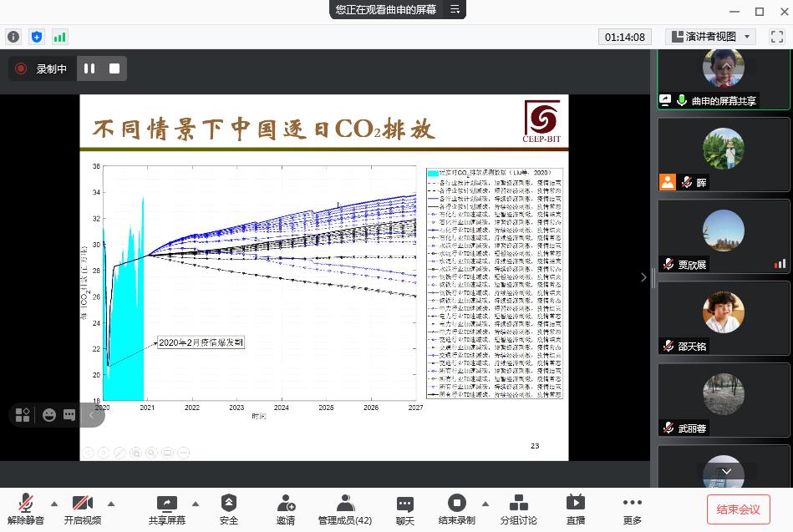793x532 pixels.
Task: Select 邵天铭 participant video thumbnail
Action: point(723,317)
